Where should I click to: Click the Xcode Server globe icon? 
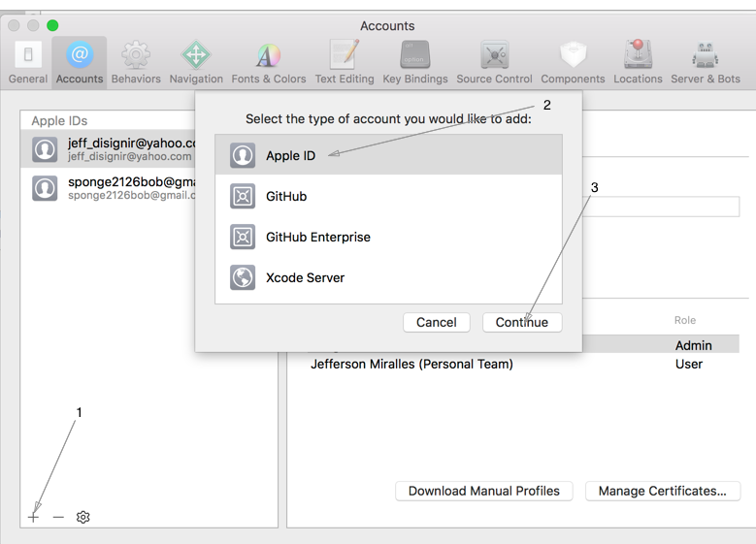point(242,277)
